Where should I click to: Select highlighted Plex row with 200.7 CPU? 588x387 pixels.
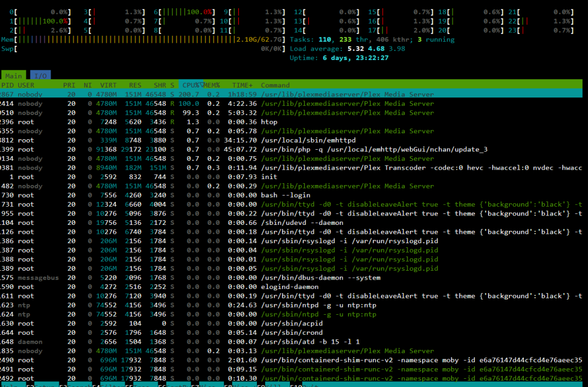tap(292, 95)
